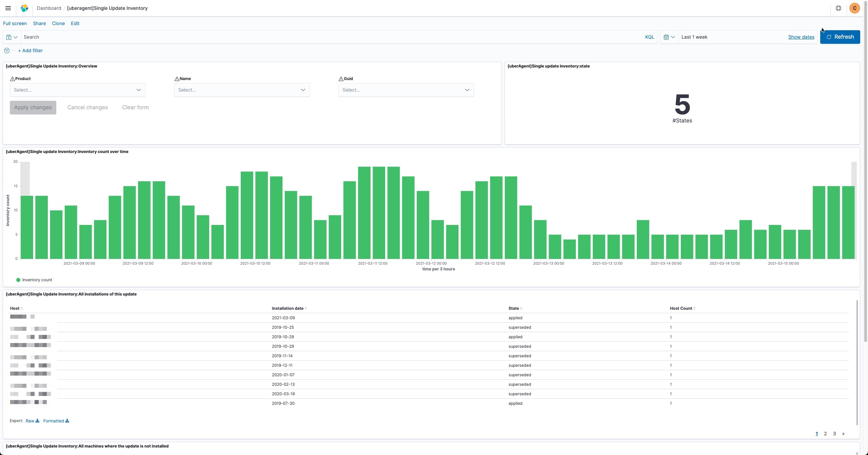Expand the Guid select dropdown
Screen dimensions: 868x455
[x=406, y=90]
